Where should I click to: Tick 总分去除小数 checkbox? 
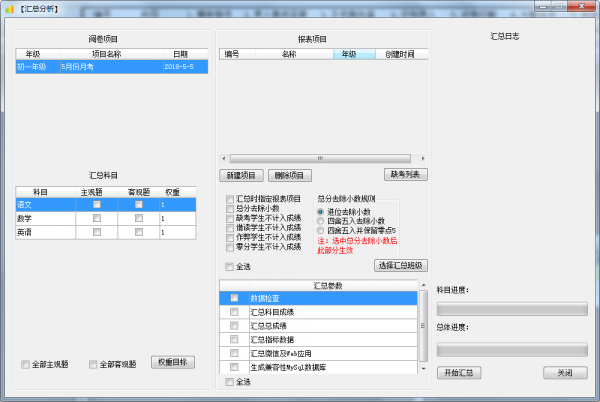click(230, 207)
